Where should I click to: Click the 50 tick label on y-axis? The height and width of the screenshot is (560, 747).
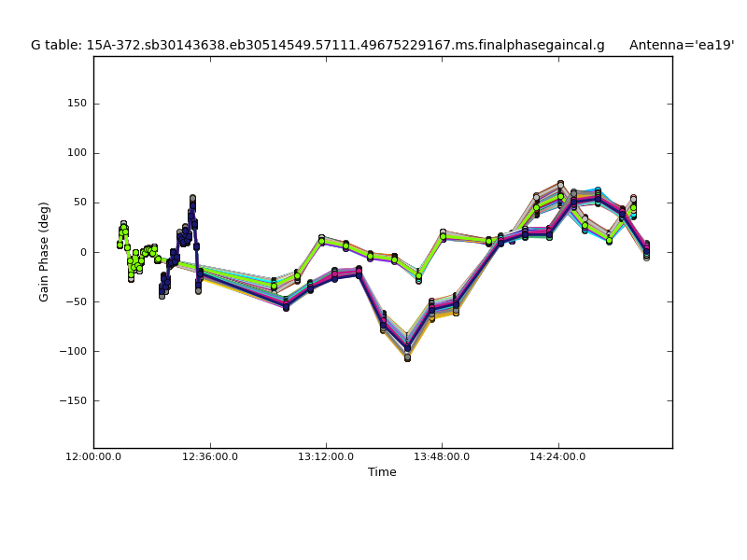78,203
